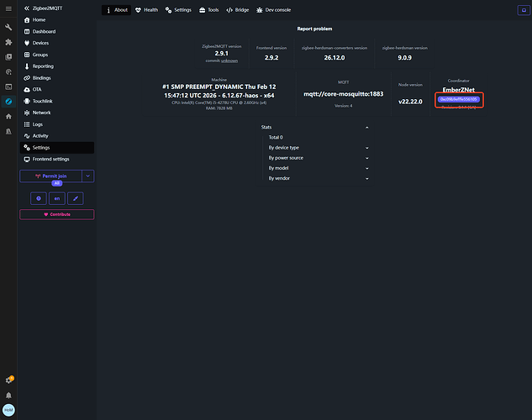The image size is (532, 420).
Task: Click the Zigbee2MQTT version '2.9.1'
Action: pos(222,54)
